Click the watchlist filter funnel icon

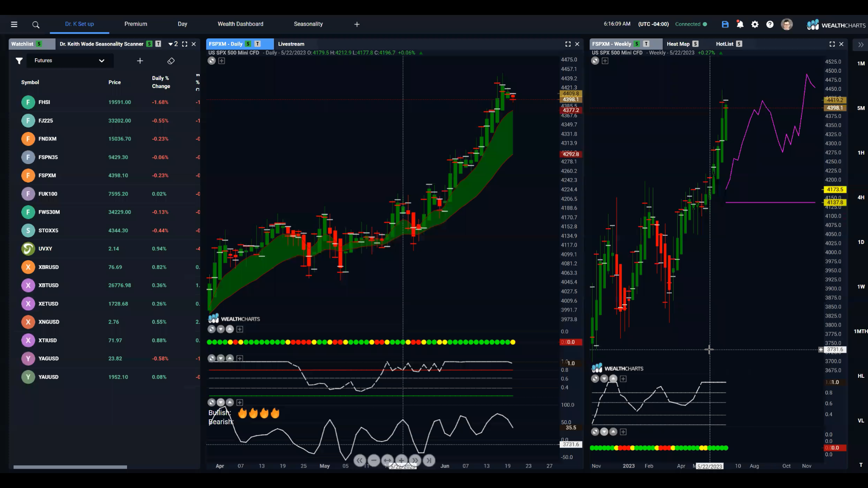click(x=19, y=61)
